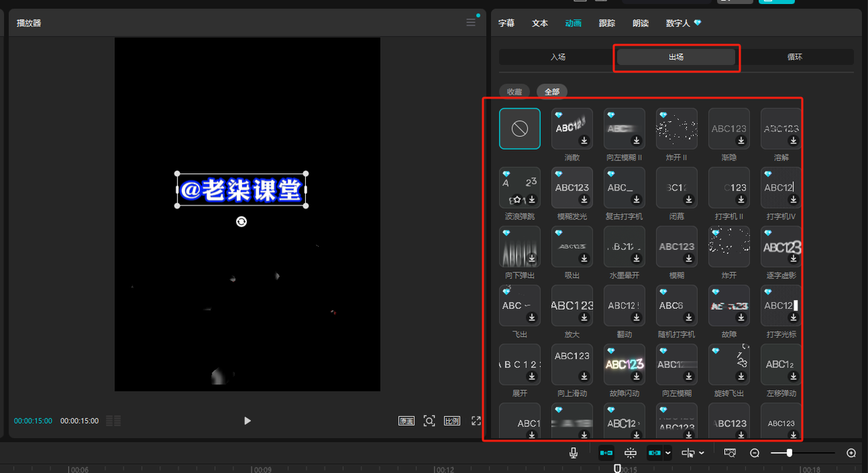Image resolution: width=868 pixels, height=473 pixels.
Task: Apply the 随机打字机 animation thumbnail
Action: coord(677,306)
